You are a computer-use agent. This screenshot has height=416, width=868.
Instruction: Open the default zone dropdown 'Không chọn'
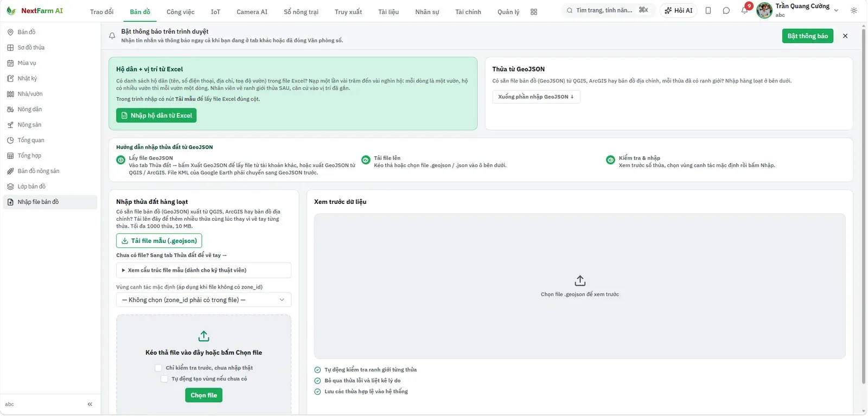coord(203,300)
